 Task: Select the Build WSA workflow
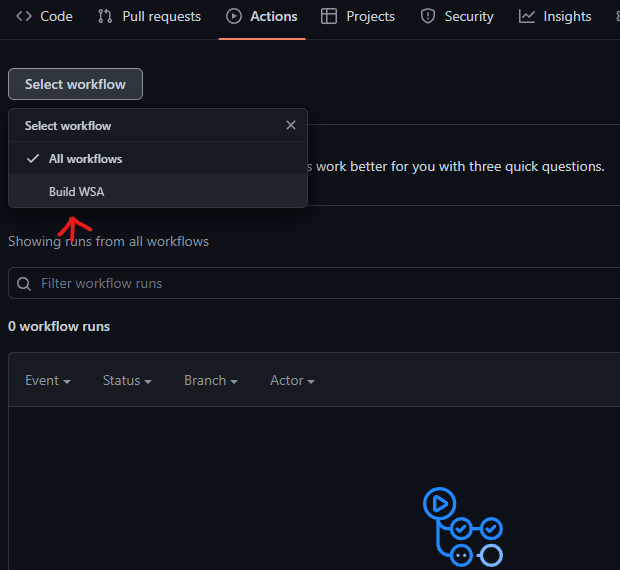[x=158, y=192]
